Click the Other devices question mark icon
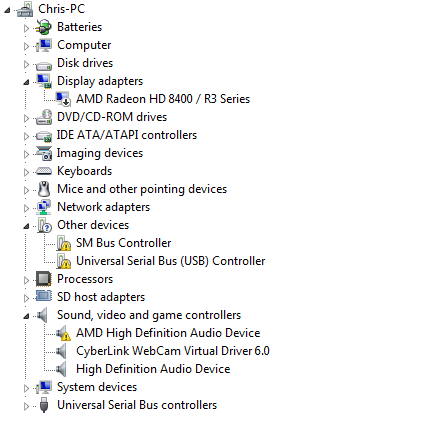Viewport: 425px width, 441px height. click(44, 225)
